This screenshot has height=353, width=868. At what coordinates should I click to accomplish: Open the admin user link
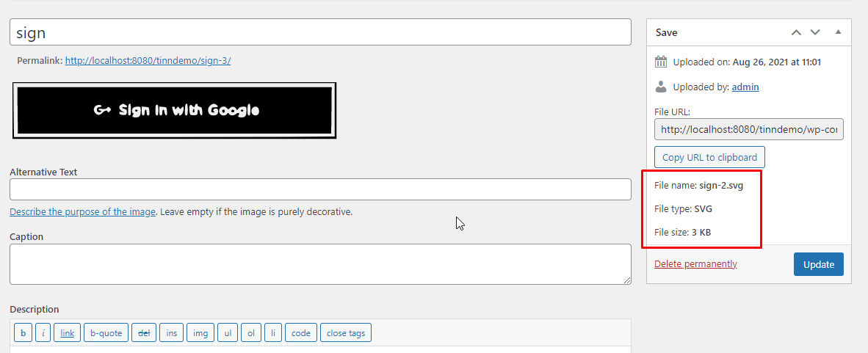pyautogui.click(x=745, y=87)
